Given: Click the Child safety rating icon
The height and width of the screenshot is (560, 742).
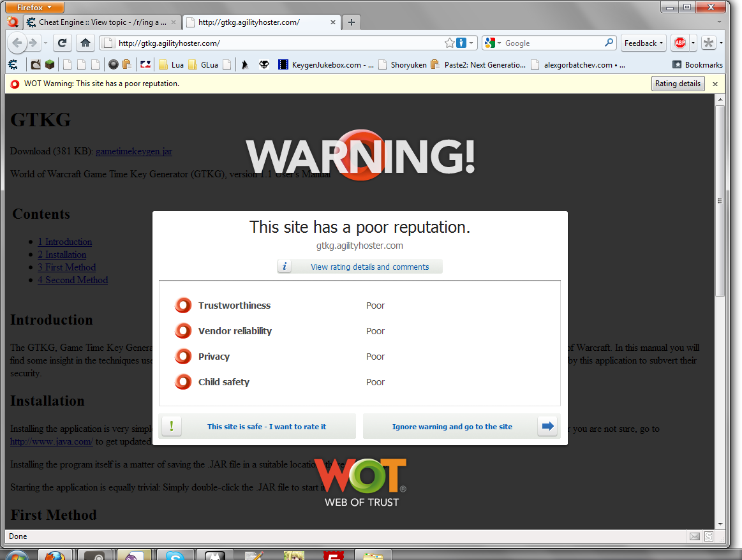Looking at the screenshot, I should [x=183, y=381].
